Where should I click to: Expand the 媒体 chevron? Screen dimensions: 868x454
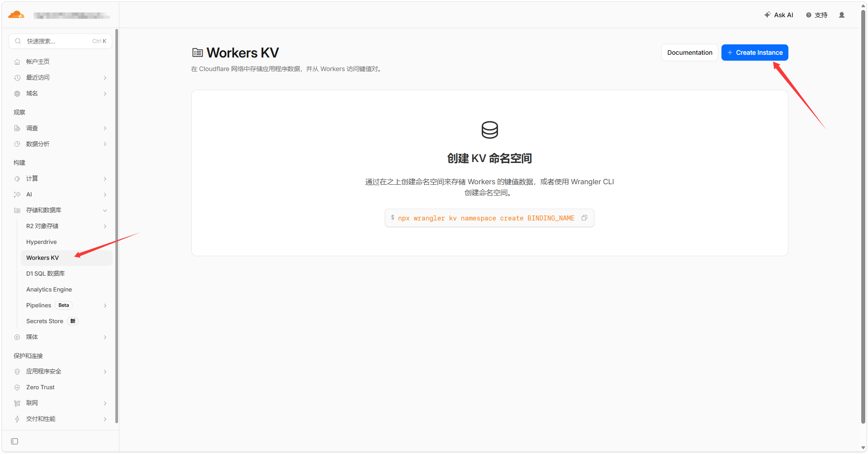[x=105, y=337]
